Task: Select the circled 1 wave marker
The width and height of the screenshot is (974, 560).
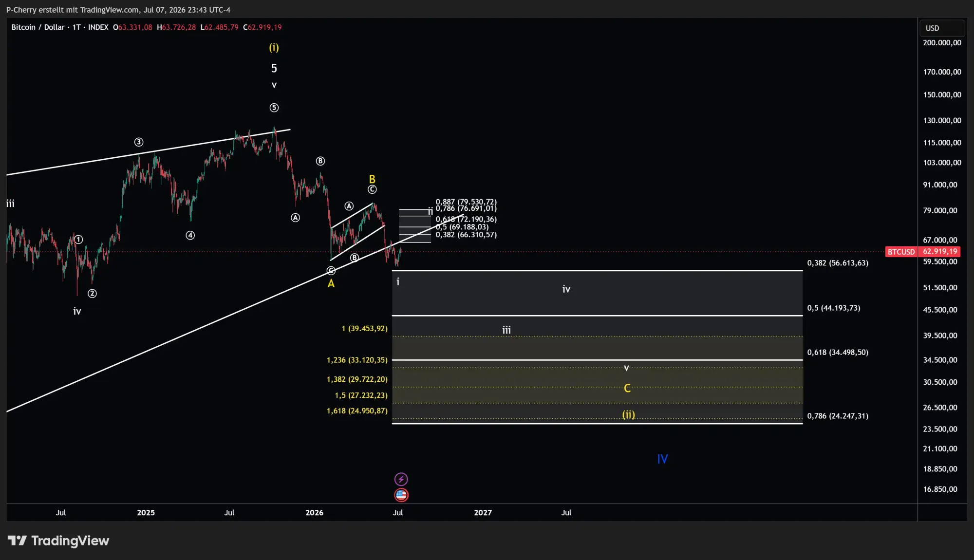Action: point(78,240)
